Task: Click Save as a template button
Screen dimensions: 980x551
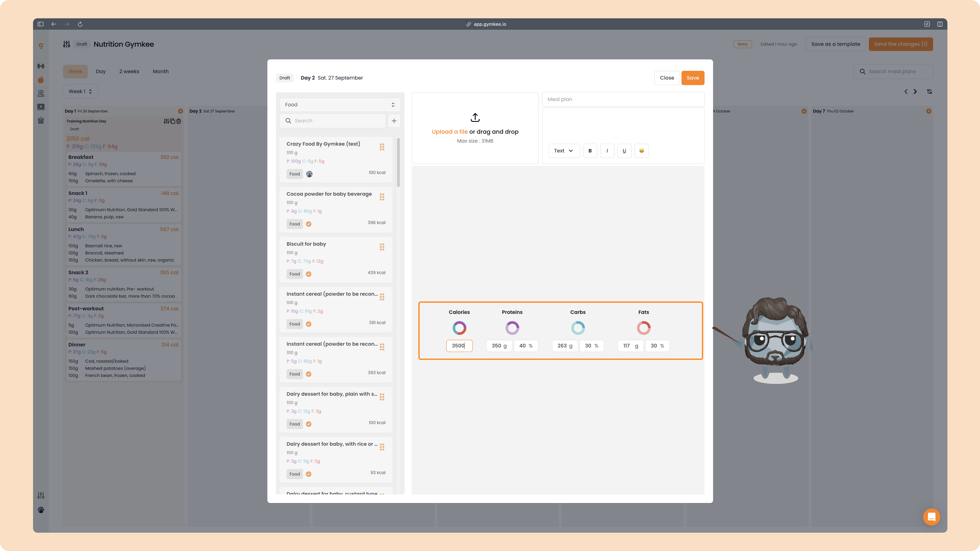Action: point(835,44)
